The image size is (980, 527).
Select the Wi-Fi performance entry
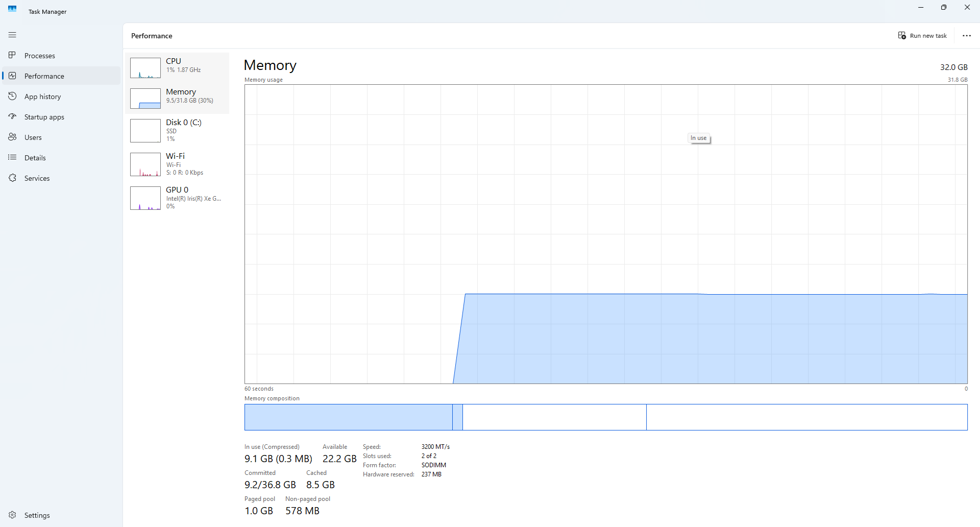click(177, 164)
